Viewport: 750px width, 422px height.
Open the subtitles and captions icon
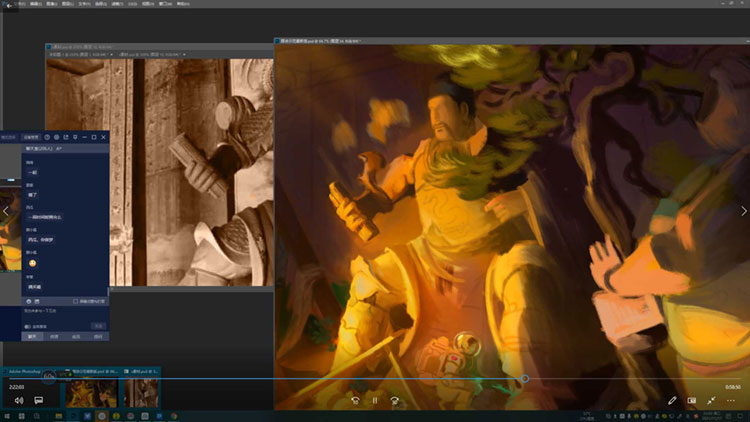(x=39, y=400)
